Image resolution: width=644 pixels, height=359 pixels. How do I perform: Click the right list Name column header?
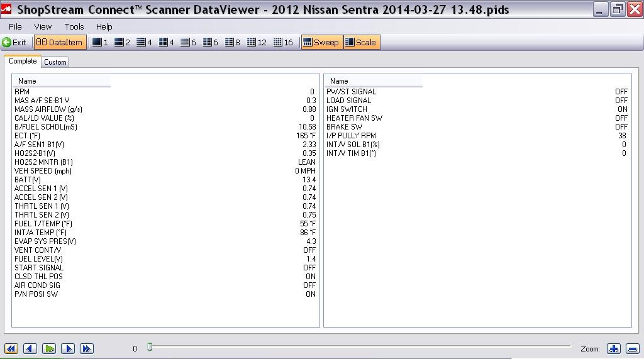(374, 81)
